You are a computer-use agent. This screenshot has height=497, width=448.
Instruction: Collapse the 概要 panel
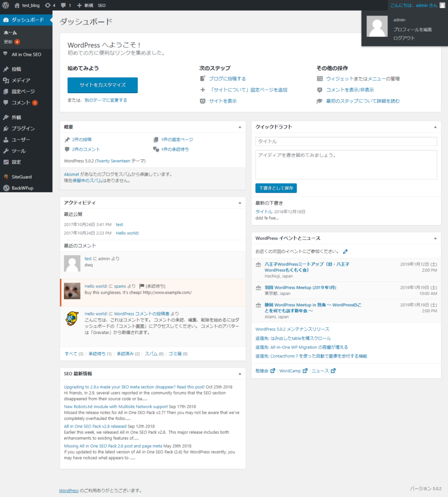[239, 127]
